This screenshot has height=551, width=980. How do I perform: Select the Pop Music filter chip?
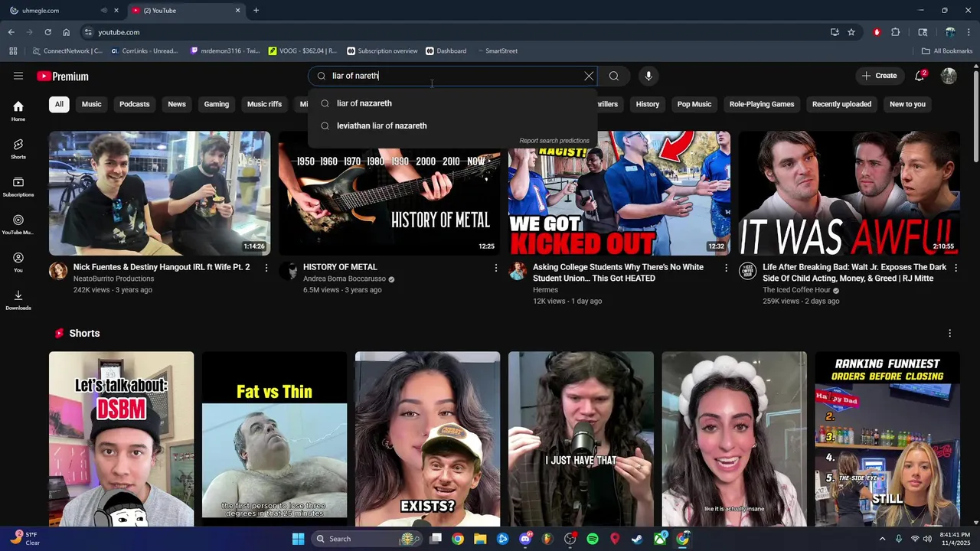pyautogui.click(x=694, y=104)
